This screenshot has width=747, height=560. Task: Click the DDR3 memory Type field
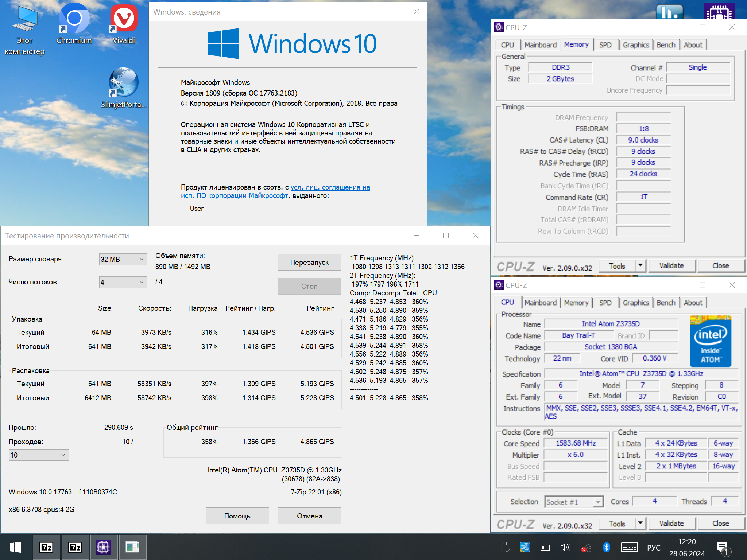[x=561, y=67]
